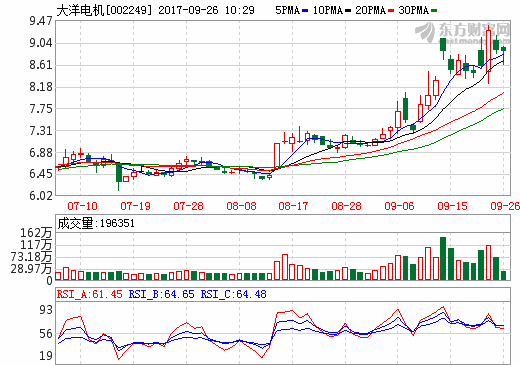Image resolution: width=520 pixels, height=365 pixels.
Task: Click the 93 RSI axis label
Action: coord(46,310)
